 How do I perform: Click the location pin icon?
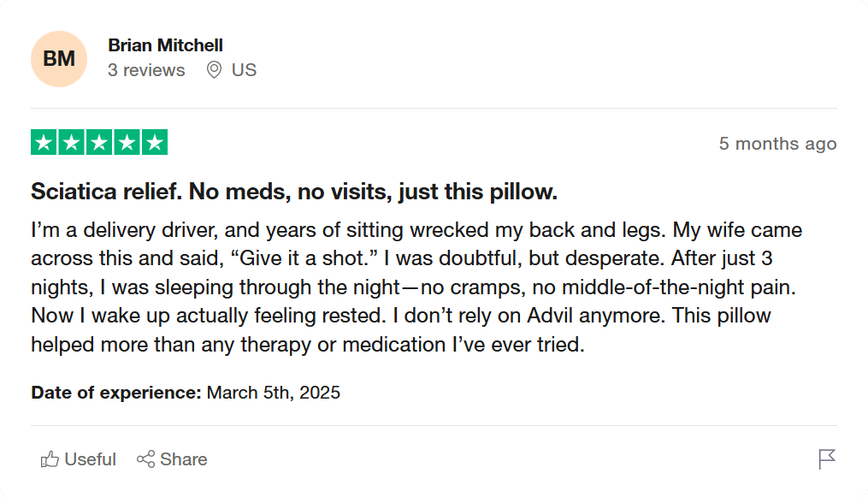pos(215,70)
